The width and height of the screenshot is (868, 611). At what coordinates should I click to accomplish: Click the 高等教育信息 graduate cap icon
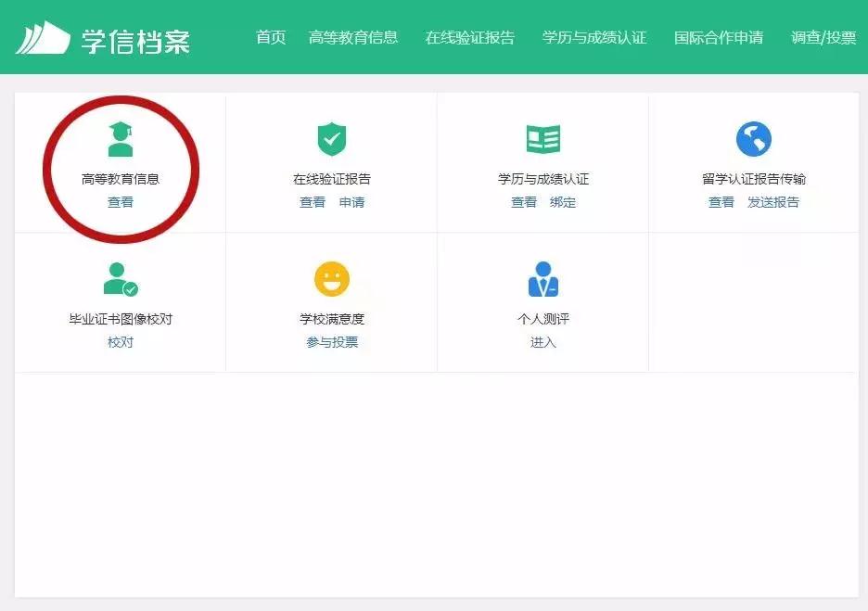coord(121,139)
